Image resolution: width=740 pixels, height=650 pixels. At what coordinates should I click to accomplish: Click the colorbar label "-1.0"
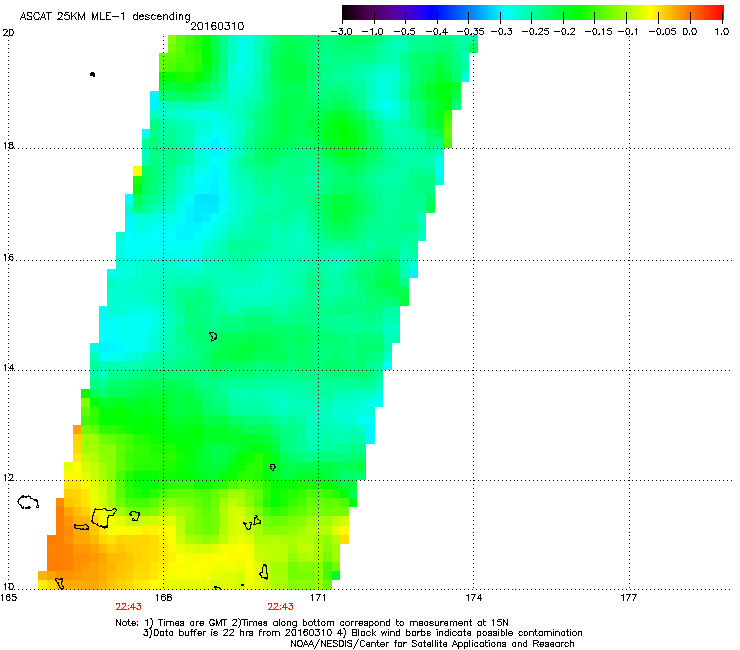(x=372, y=32)
